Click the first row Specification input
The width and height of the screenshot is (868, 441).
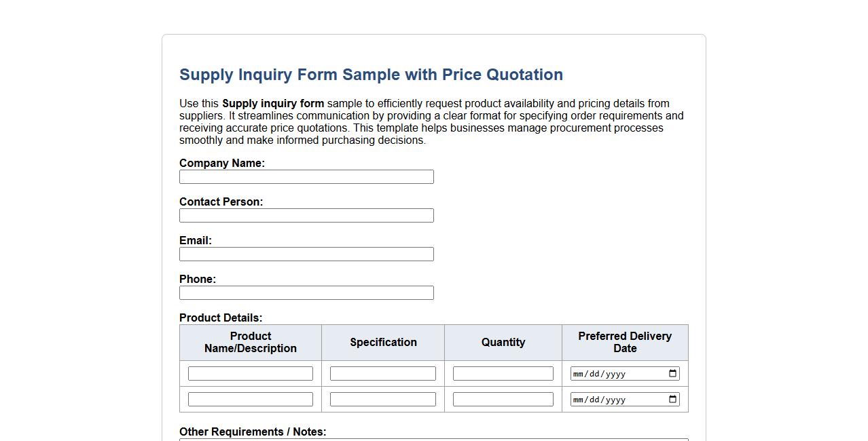382,372
